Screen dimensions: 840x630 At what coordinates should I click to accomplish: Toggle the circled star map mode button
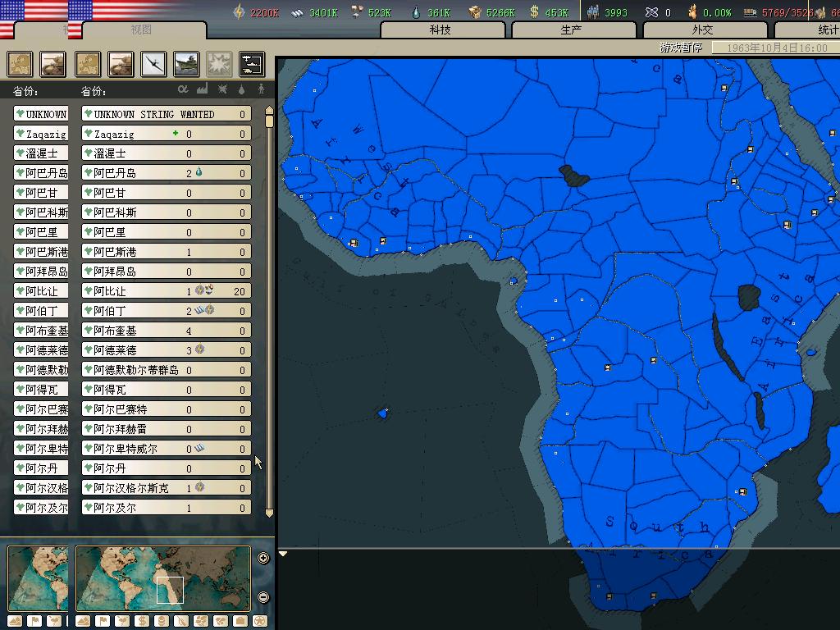pyautogui.click(x=260, y=622)
